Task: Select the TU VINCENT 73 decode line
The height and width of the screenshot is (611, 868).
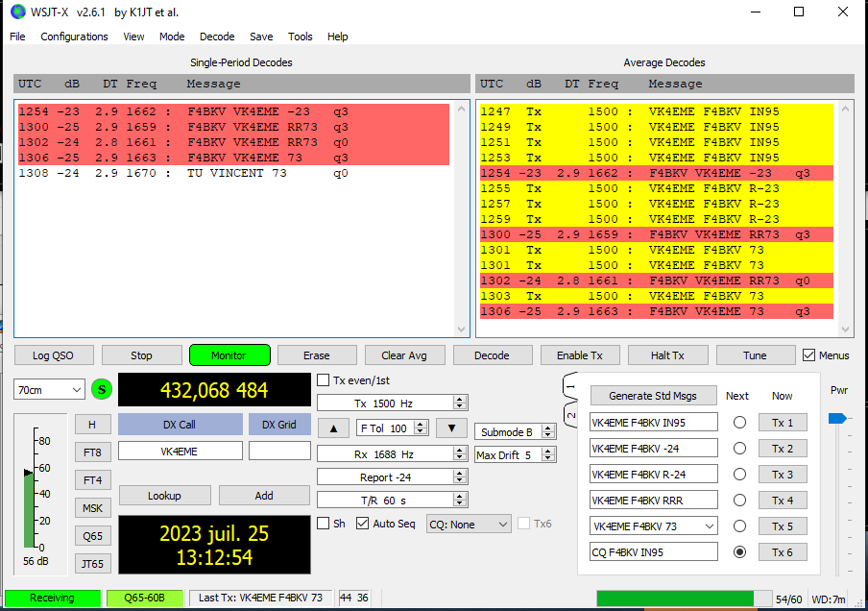Action: (x=233, y=173)
